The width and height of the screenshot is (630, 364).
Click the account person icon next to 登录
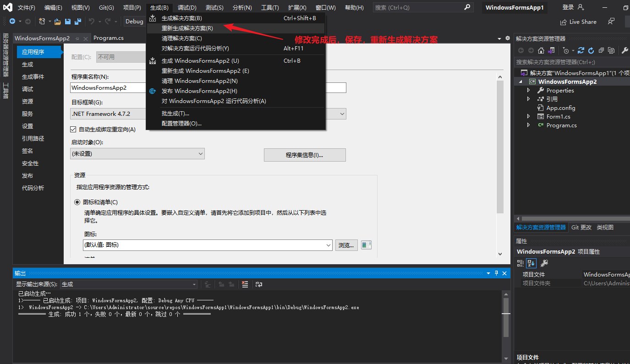[x=581, y=7]
